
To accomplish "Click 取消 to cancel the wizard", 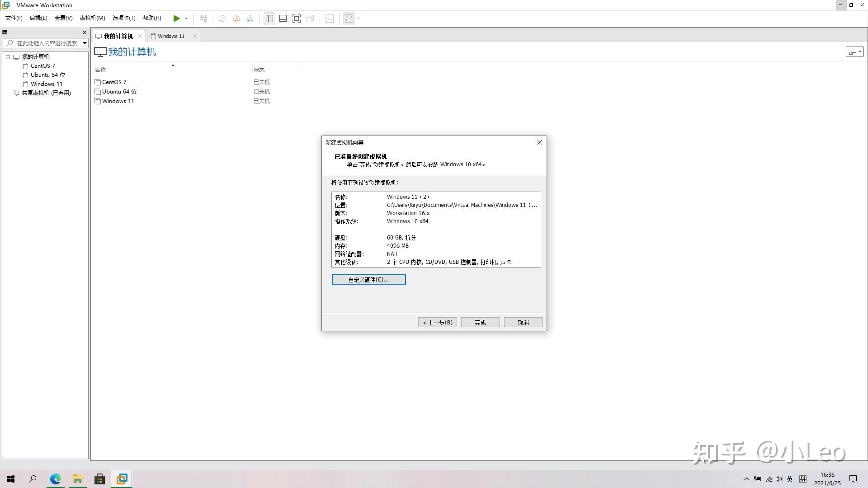I will pos(523,323).
